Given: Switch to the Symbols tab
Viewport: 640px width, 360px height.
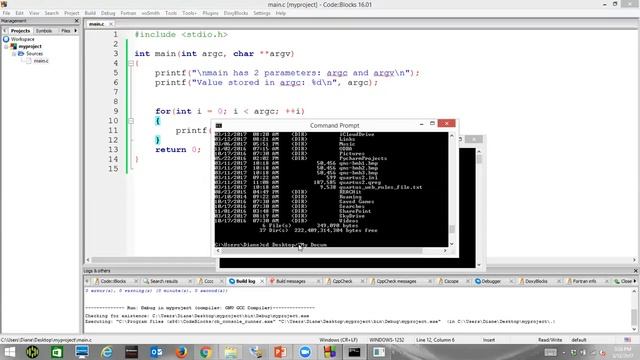Looking at the screenshot, I should click(44, 31).
